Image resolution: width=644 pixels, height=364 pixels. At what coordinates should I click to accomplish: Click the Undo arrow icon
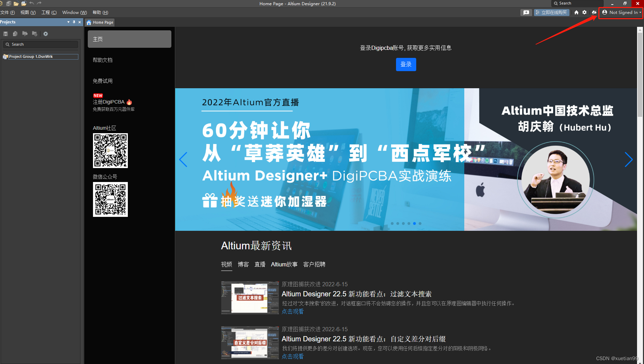pos(32,3)
